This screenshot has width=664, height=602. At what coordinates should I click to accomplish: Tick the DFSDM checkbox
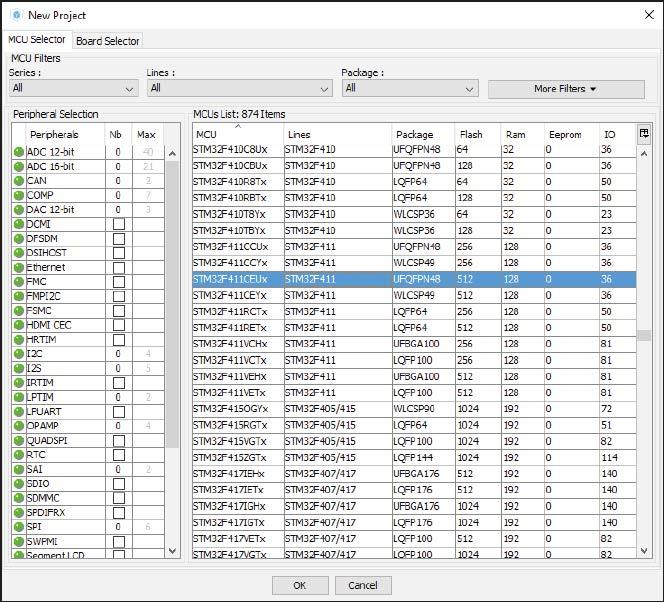coord(119,239)
